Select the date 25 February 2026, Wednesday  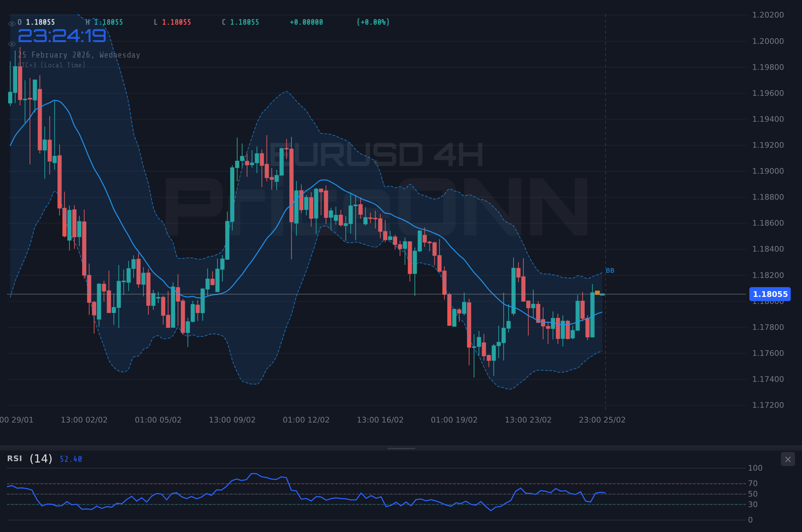tap(79, 55)
